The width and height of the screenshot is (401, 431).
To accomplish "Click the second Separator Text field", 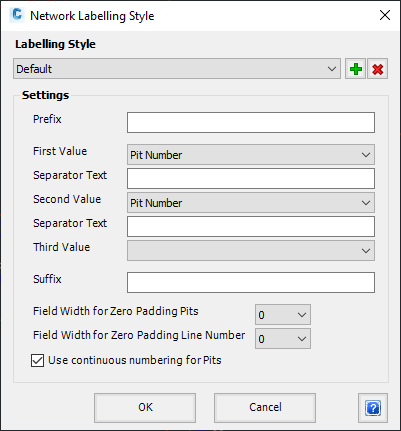I will pos(251,226).
